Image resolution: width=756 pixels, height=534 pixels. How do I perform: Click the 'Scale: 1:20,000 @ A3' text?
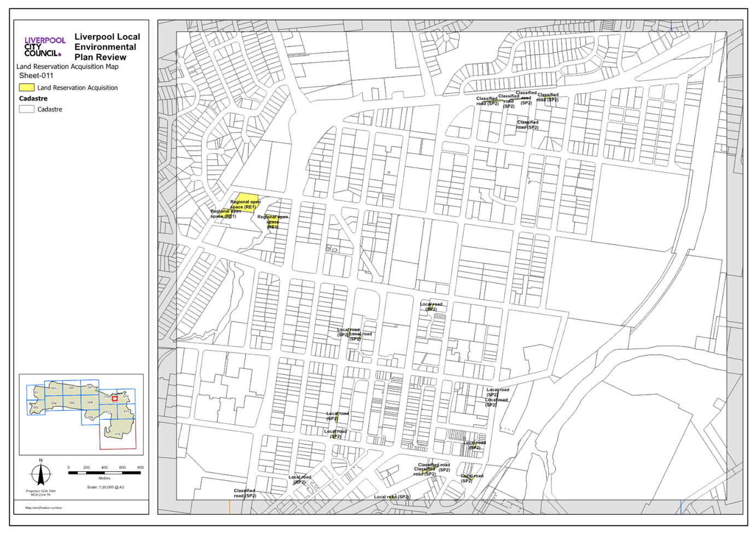click(x=106, y=487)
